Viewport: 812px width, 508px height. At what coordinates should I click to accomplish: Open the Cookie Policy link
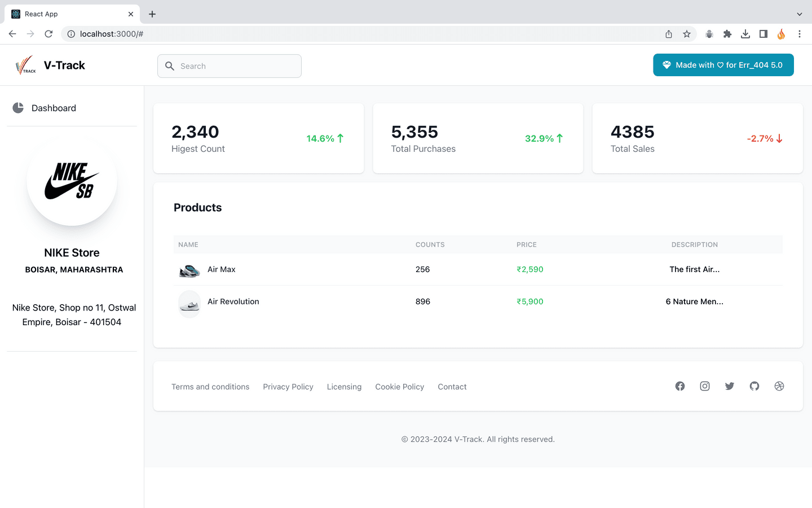coord(400,387)
